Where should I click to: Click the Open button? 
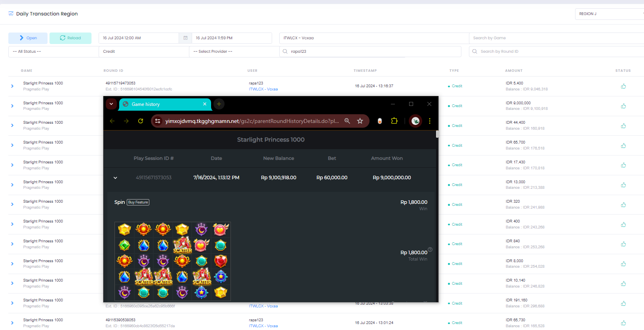point(28,38)
